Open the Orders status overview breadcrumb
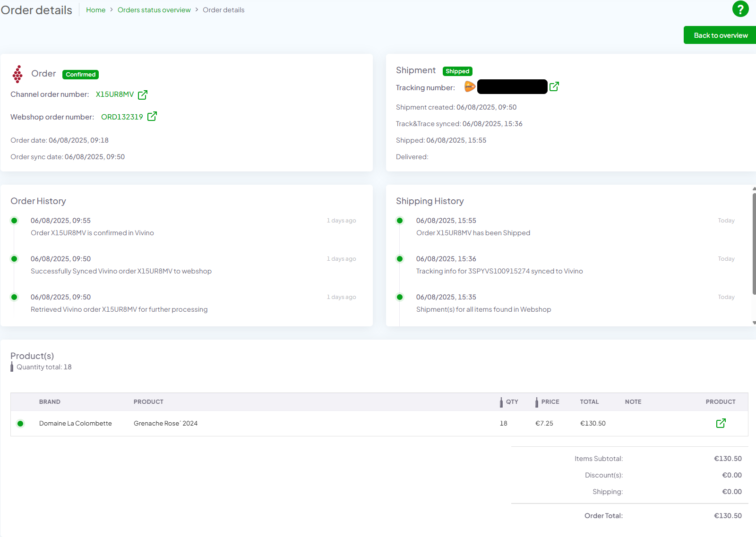The image size is (756, 537). click(x=154, y=9)
